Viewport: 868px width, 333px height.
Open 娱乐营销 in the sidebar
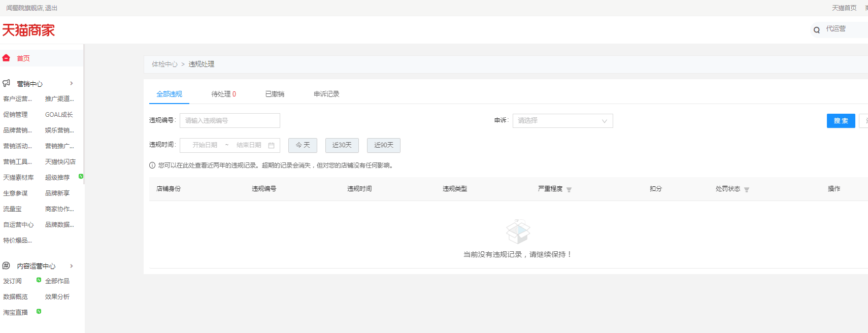(59, 130)
